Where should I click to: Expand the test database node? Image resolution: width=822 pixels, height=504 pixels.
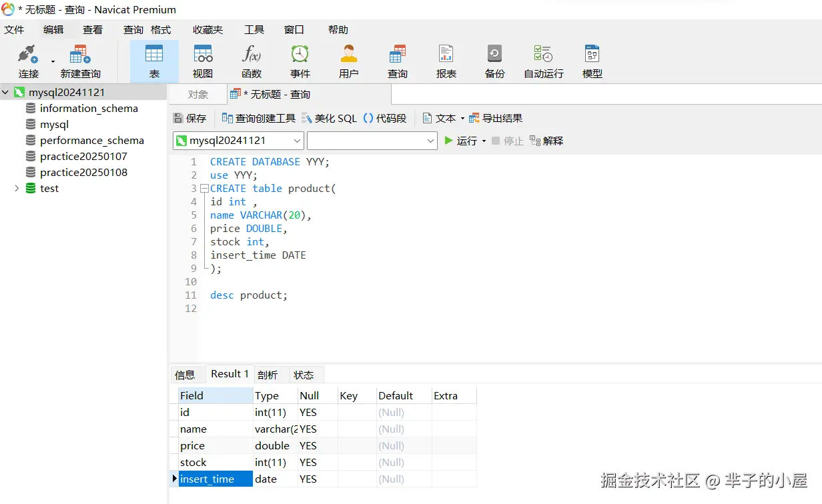click(17, 189)
